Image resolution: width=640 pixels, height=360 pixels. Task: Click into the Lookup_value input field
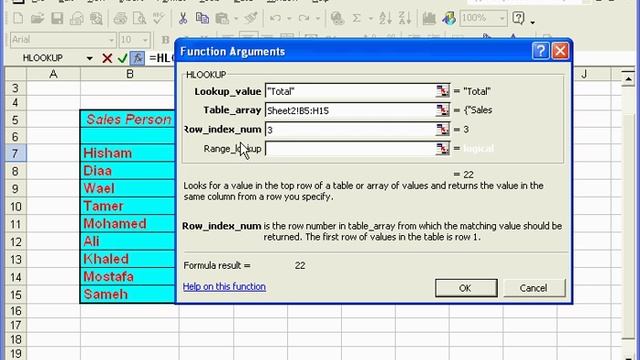pos(350,91)
